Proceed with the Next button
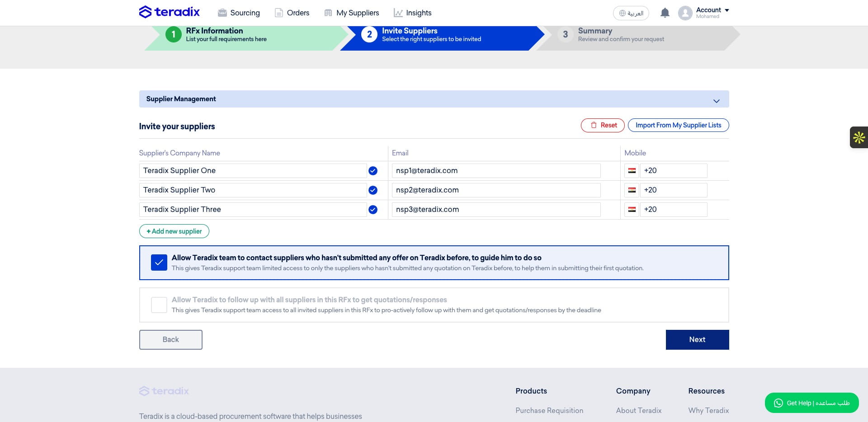The image size is (868, 422). pyautogui.click(x=697, y=340)
